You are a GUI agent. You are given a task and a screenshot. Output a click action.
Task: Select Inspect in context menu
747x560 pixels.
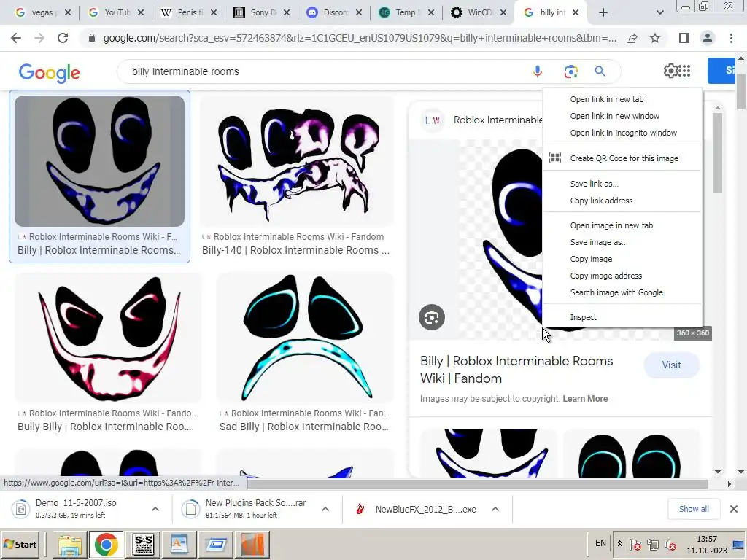click(x=583, y=317)
